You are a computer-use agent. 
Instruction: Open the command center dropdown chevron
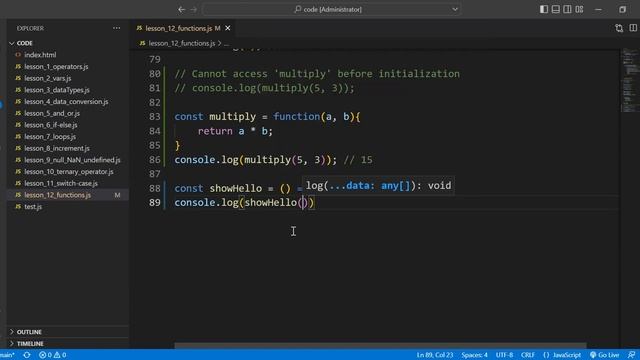(455, 9)
